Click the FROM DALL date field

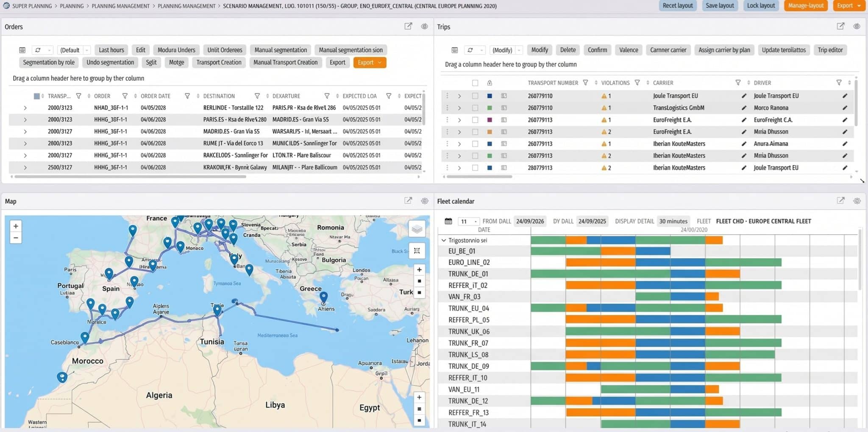530,221
